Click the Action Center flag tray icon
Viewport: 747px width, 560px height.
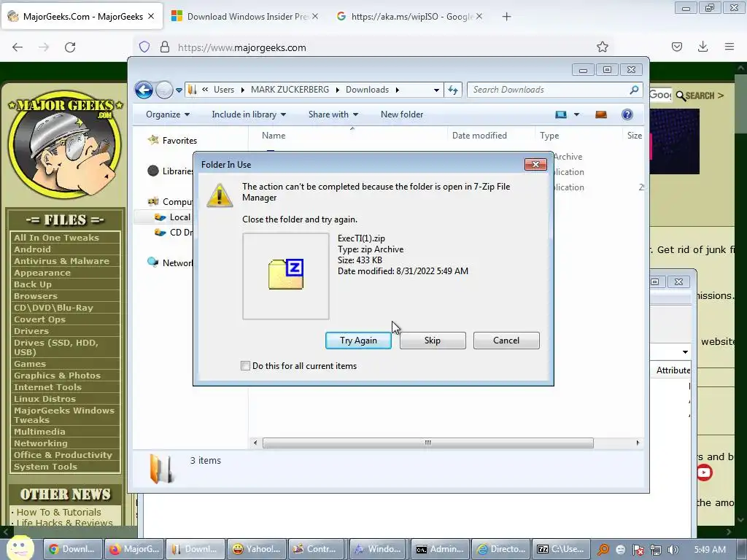click(x=638, y=550)
